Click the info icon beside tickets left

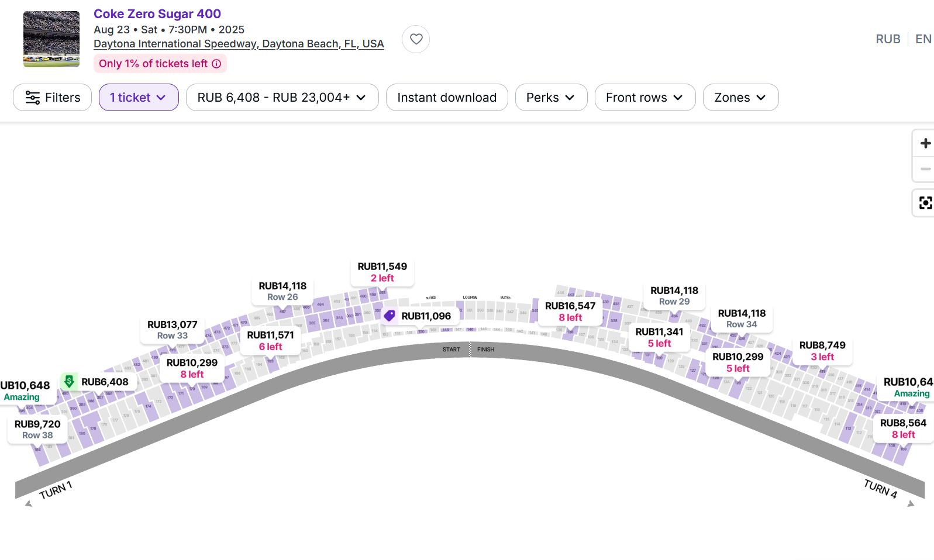(x=216, y=64)
